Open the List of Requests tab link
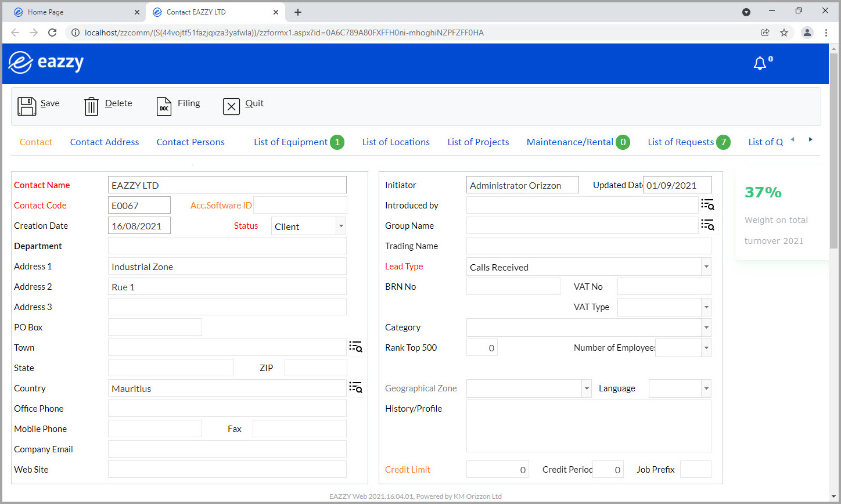 681,142
